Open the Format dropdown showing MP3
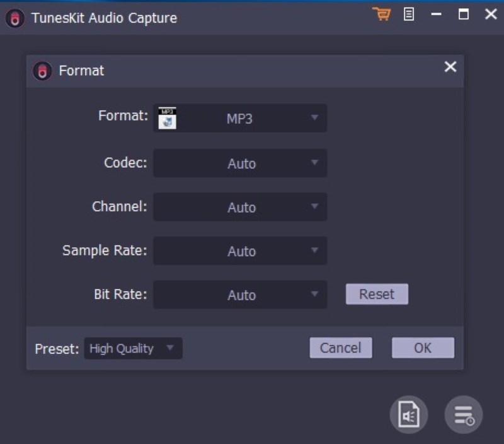 tap(240, 118)
